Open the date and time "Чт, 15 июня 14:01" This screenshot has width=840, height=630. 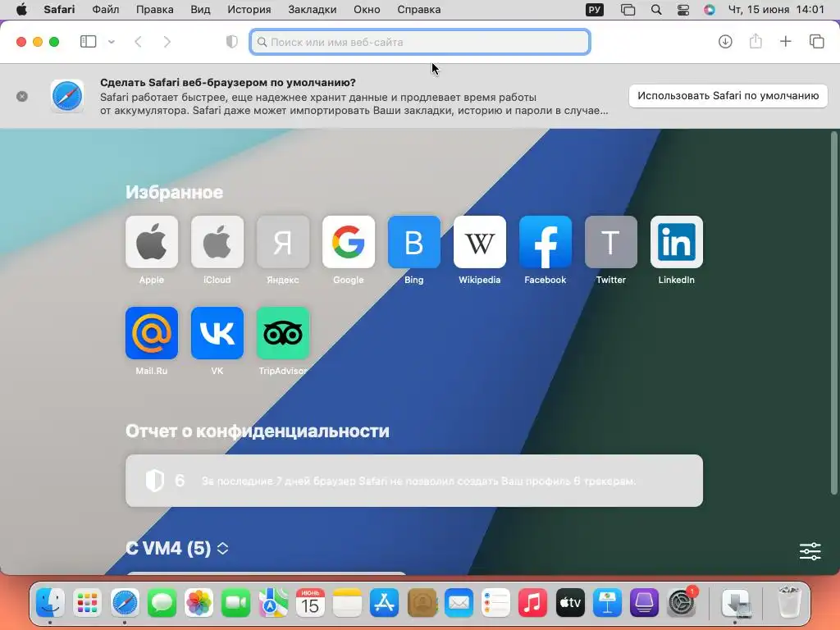click(776, 10)
